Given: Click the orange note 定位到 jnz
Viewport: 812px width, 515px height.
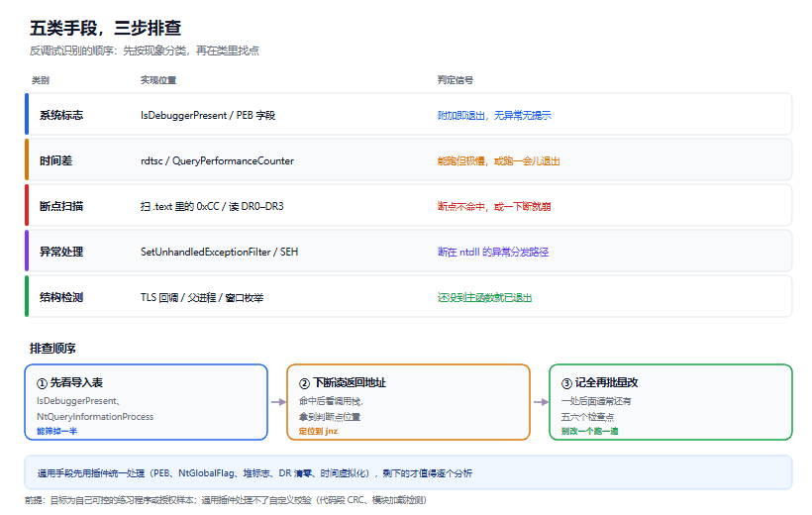Looking at the screenshot, I should [318, 431].
